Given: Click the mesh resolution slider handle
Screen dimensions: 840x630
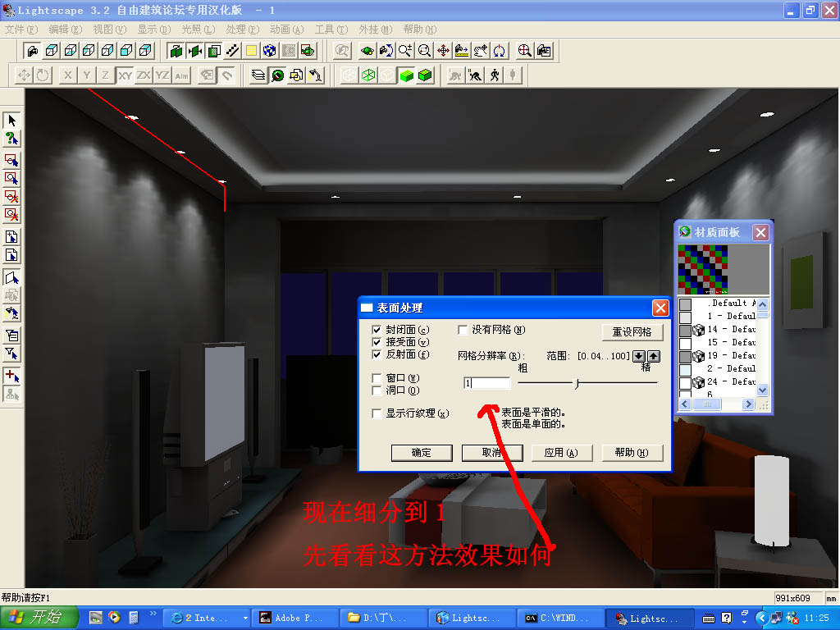Looking at the screenshot, I should point(577,383).
